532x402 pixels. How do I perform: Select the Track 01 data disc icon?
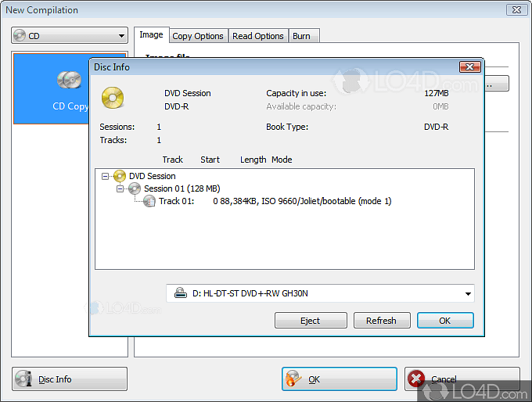(149, 201)
